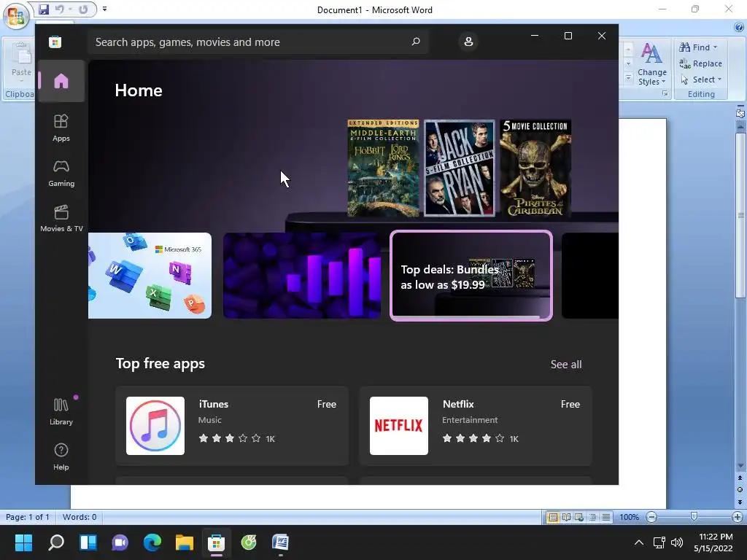Viewport: 747px width, 560px height.
Task: Open the Gaming section in Store sidebar
Action: [x=61, y=174]
